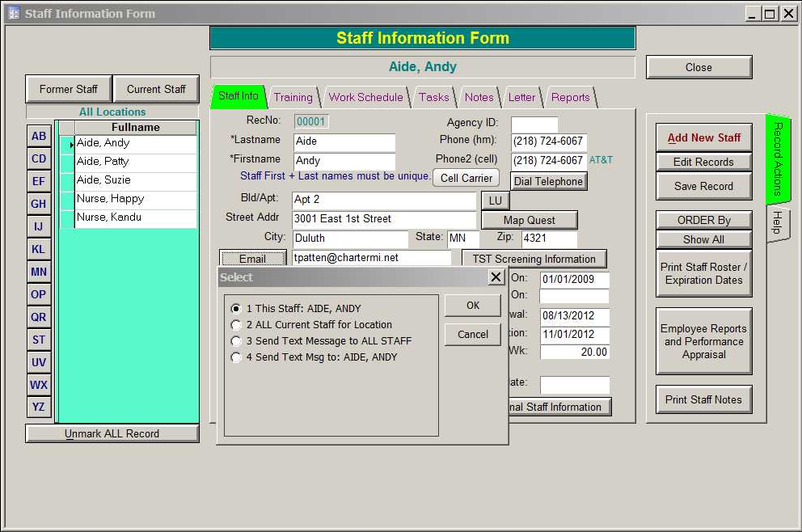The height and width of the screenshot is (532, 802).
Task: Select "Send Text Message to ALL STAFF"
Action: pyautogui.click(x=234, y=340)
